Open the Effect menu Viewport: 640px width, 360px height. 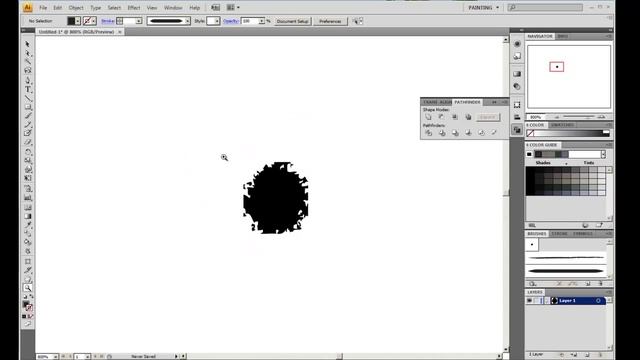pos(133,7)
